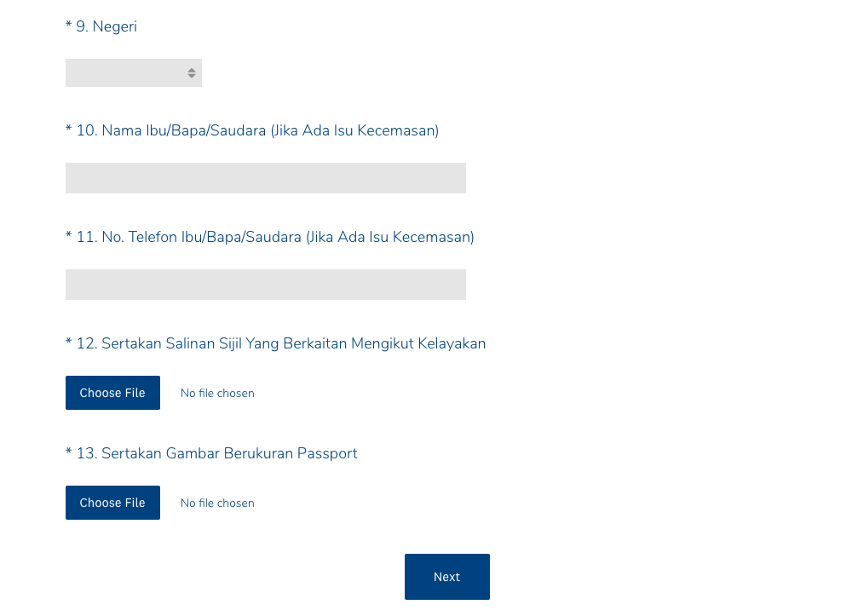Click the question 11 telephone heading

270,237
